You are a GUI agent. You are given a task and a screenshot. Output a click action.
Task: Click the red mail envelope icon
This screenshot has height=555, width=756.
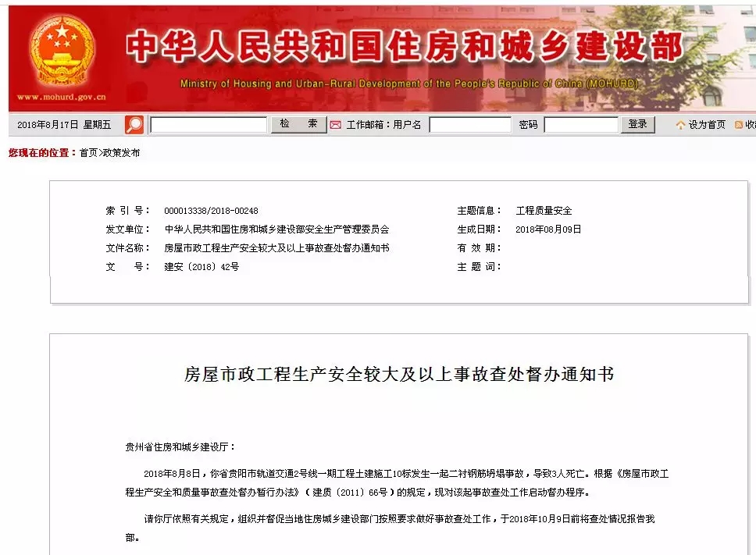click(335, 125)
